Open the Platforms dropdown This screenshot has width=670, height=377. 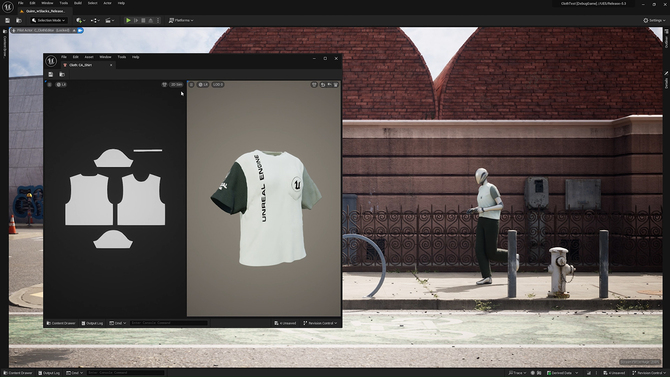(181, 20)
